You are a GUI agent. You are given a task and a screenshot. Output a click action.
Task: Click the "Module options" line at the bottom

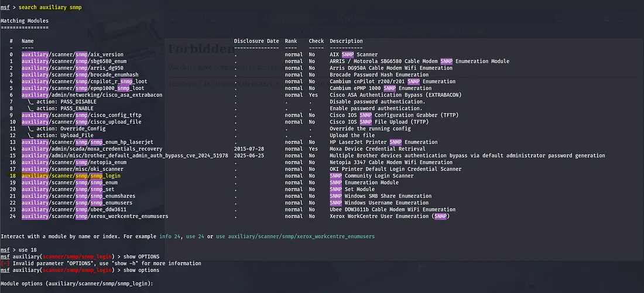77,284
